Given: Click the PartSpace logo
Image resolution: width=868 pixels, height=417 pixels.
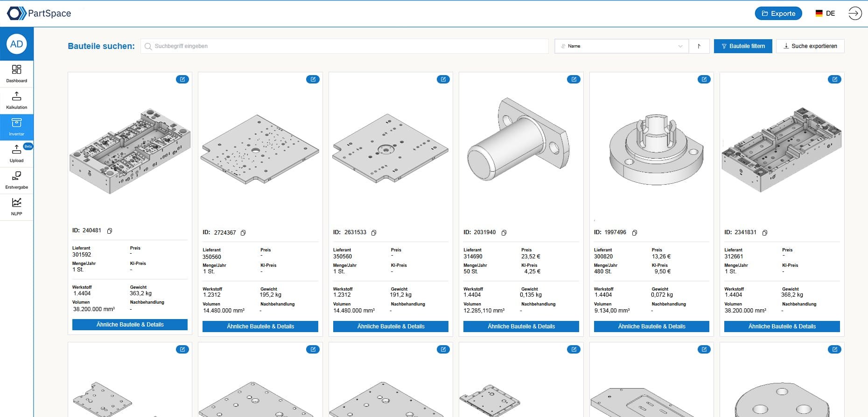Looking at the screenshot, I should coord(39,14).
